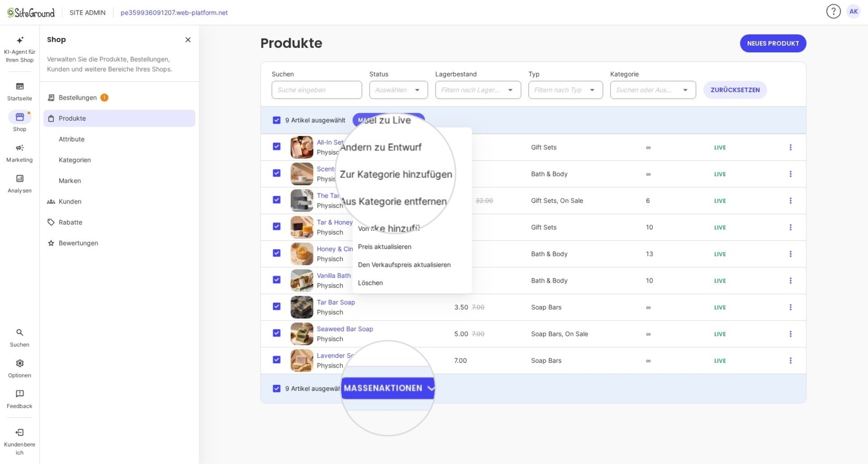
Task: Open the Kundenbereich icon
Action: [20, 432]
